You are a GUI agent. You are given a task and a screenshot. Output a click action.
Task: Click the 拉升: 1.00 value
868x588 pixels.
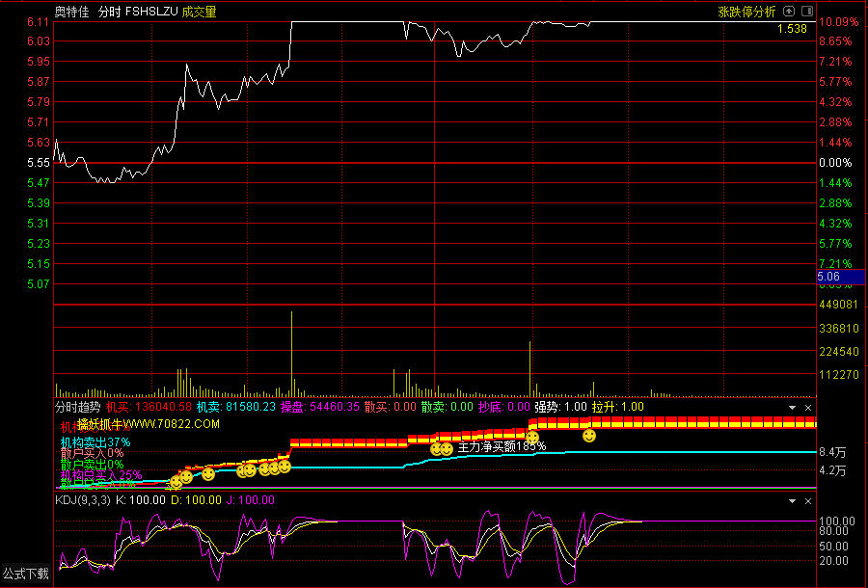pos(618,407)
